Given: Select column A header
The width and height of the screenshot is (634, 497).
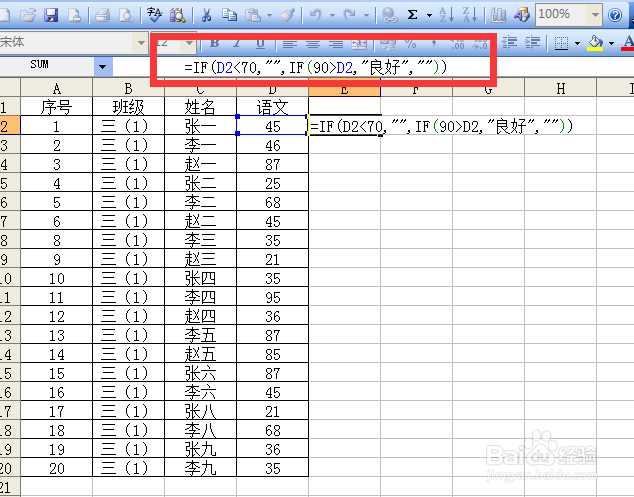Looking at the screenshot, I should [x=57, y=88].
